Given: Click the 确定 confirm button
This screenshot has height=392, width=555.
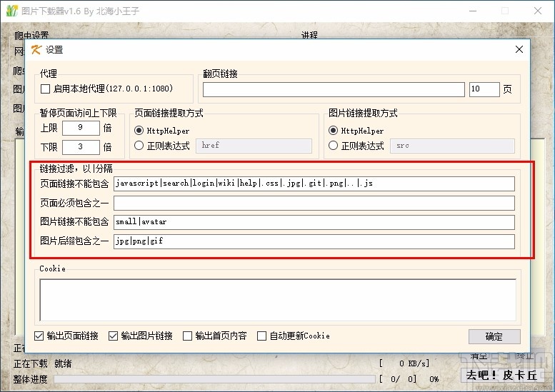Looking at the screenshot, I should tap(494, 336).
